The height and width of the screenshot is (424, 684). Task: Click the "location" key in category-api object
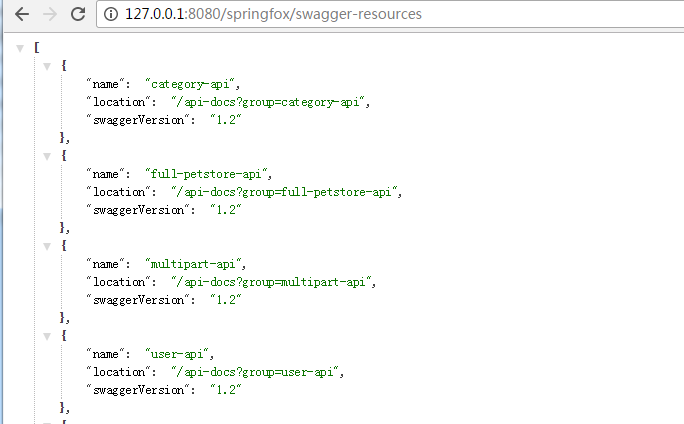(118, 102)
